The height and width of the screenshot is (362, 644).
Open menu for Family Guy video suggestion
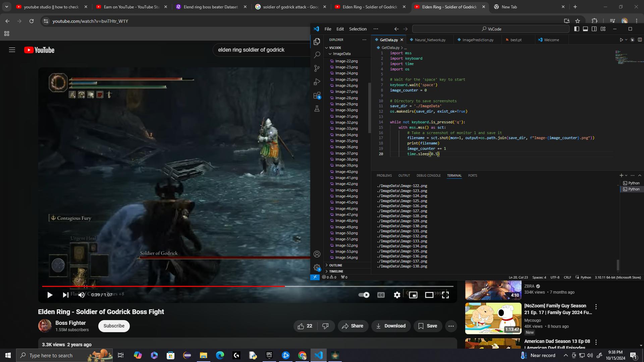coord(596,307)
